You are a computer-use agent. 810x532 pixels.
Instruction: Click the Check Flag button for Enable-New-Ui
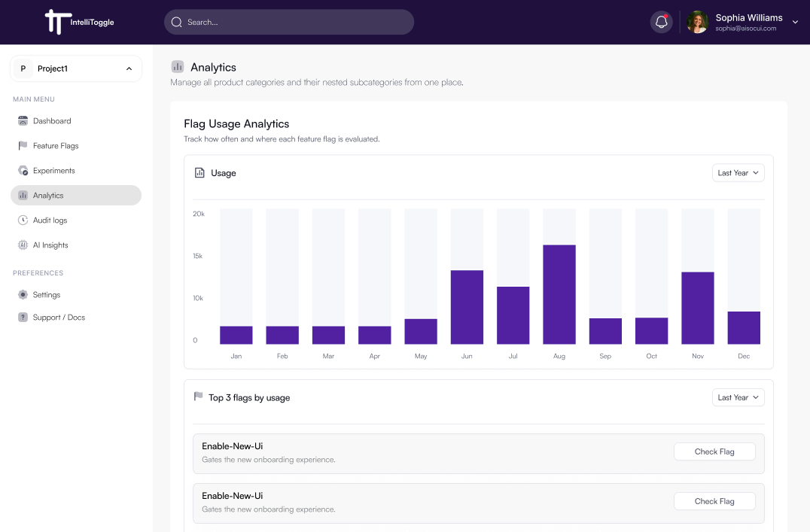(x=714, y=451)
